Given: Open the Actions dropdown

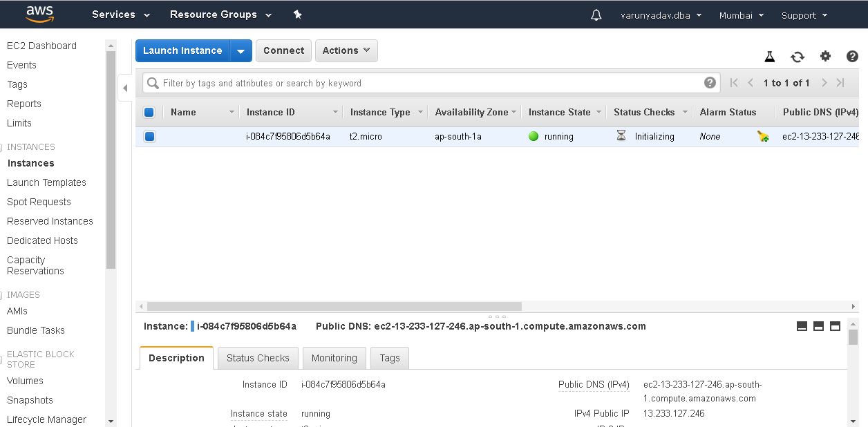Looking at the screenshot, I should [x=346, y=50].
